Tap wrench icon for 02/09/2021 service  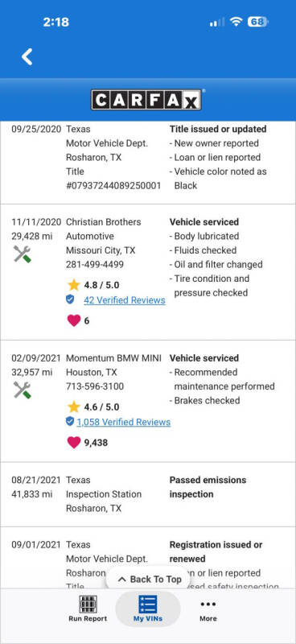pyautogui.click(x=23, y=390)
